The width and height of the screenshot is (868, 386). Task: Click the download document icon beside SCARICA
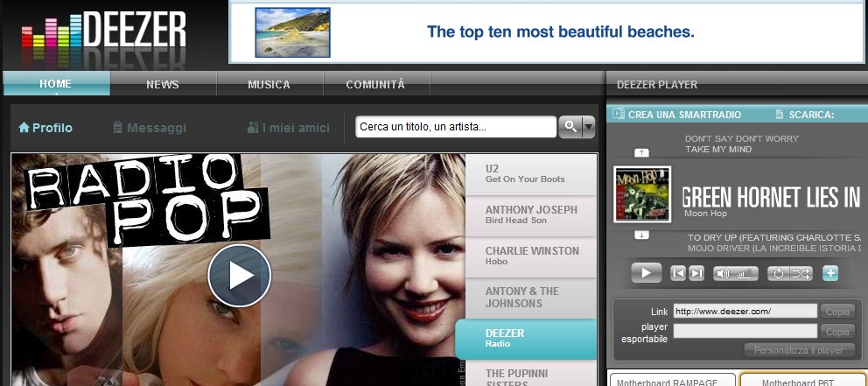(780, 114)
